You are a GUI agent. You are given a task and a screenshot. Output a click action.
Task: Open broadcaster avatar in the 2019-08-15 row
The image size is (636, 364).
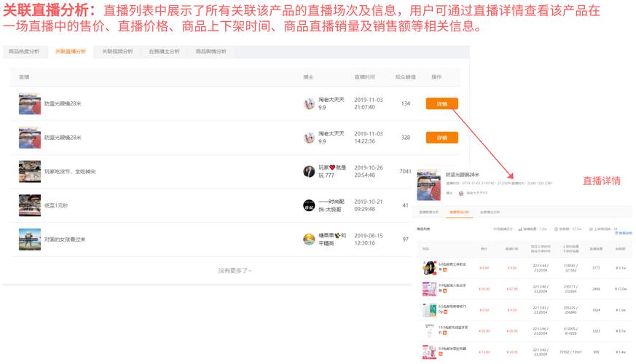[x=309, y=240]
